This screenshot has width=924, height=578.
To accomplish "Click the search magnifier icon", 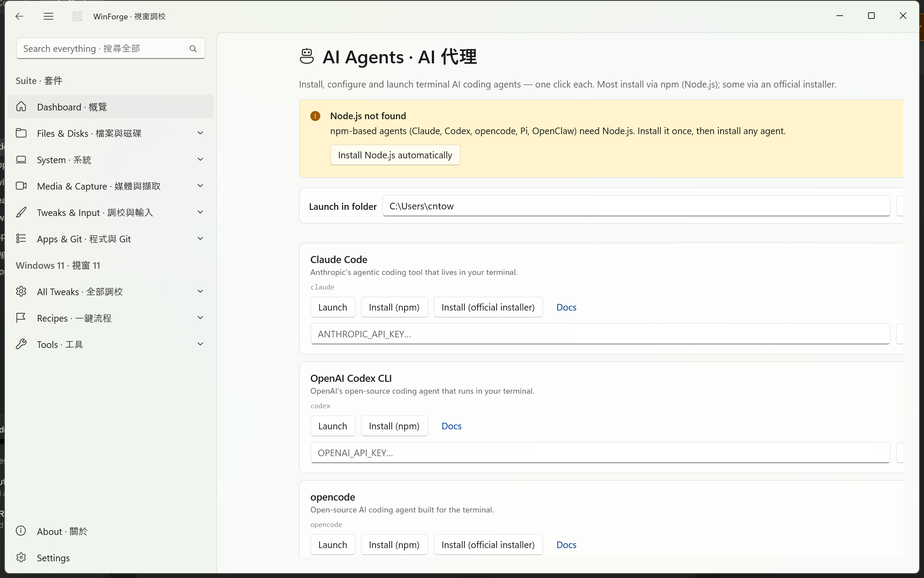I will pyautogui.click(x=193, y=49).
